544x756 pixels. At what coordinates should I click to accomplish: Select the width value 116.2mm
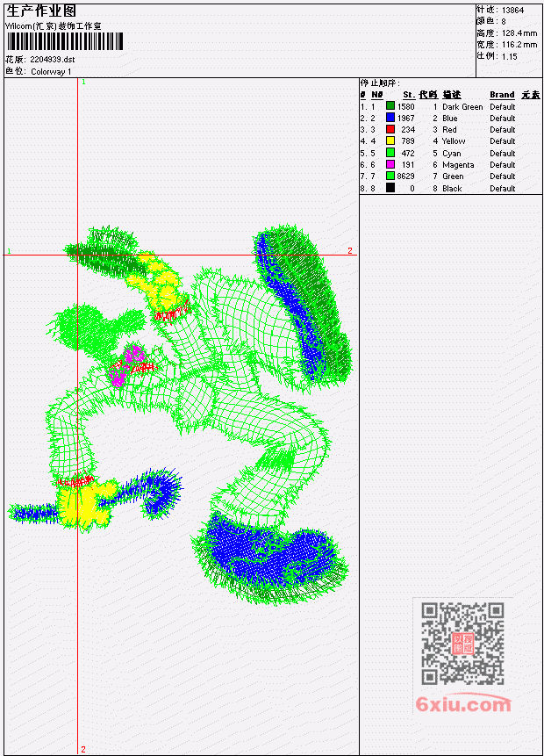519,45
